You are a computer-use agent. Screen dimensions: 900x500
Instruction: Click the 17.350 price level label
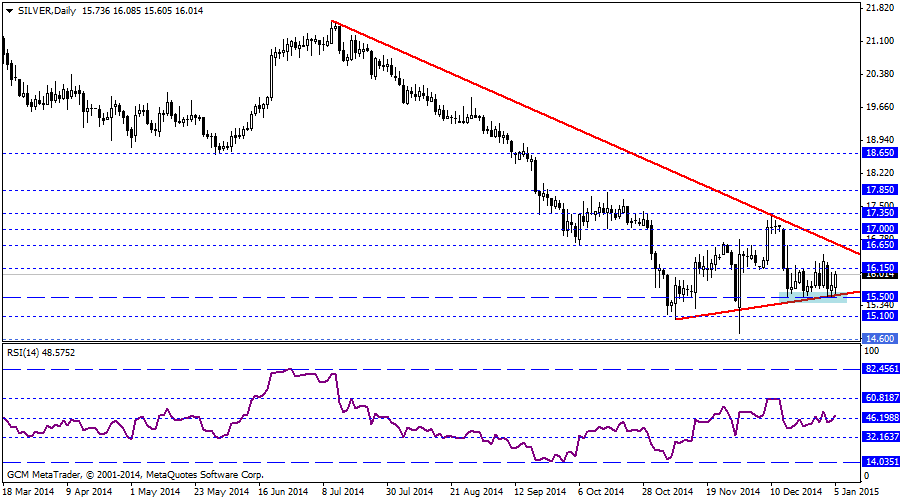(x=878, y=213)
